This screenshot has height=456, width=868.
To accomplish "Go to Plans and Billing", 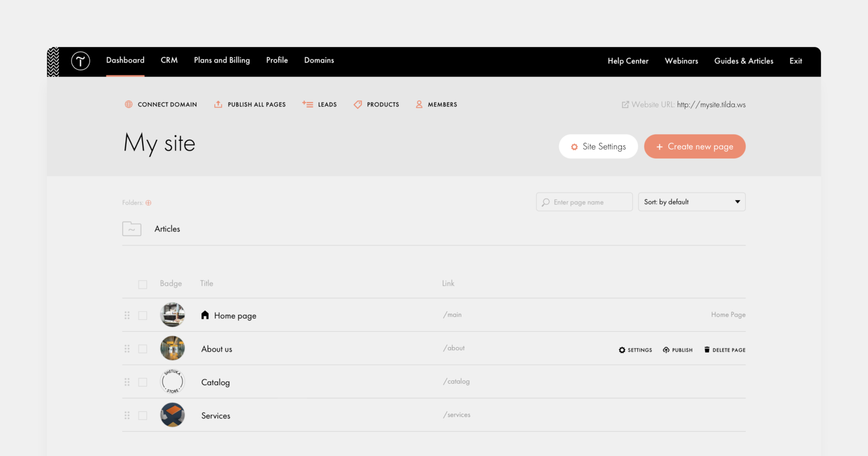I will 222,60.
